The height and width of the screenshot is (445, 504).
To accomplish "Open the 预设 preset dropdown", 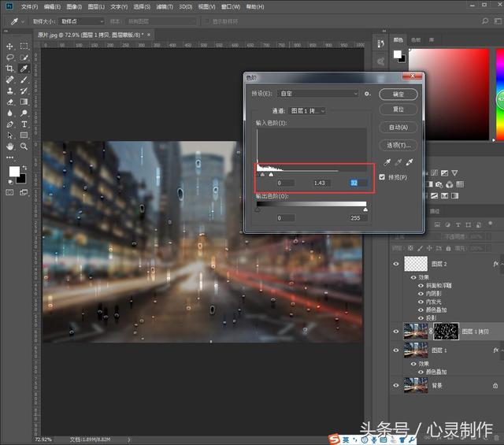I will pos(318,94).
